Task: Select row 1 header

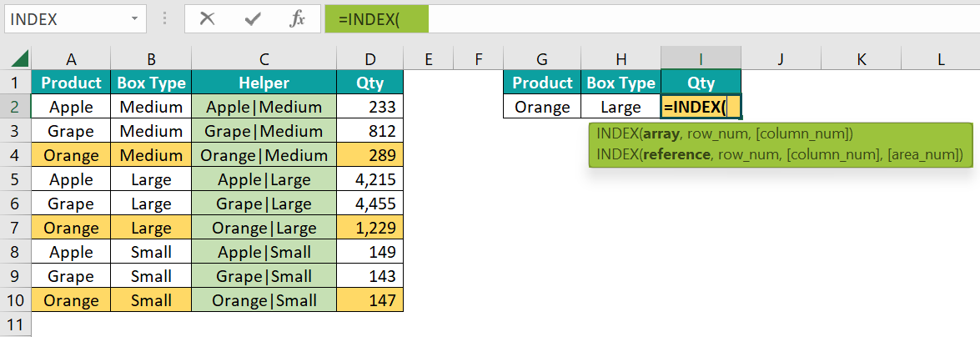Action: coord(16,83)
